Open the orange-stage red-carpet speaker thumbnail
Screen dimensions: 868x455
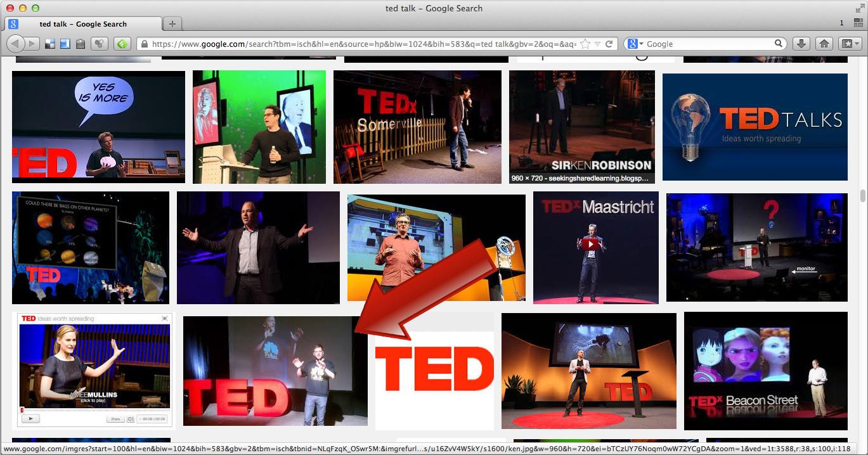point(589,371)
